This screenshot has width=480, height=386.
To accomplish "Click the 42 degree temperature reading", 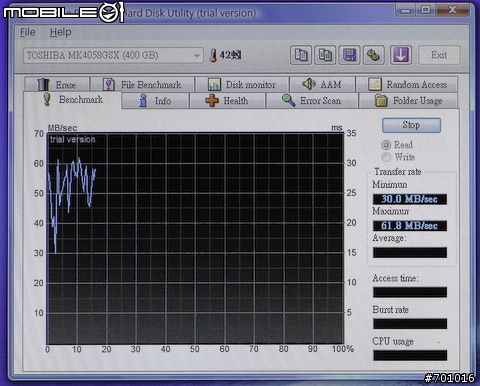I will tap(230, 55).
